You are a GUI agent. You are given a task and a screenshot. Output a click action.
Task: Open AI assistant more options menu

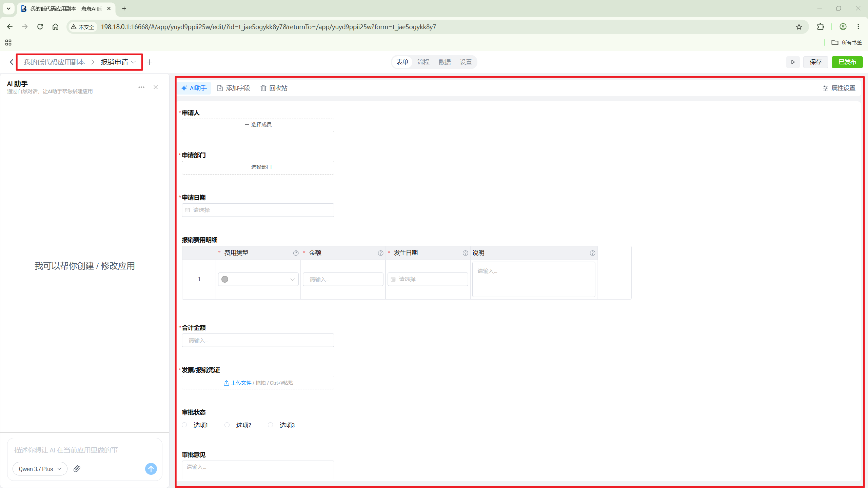click(x=141, y=87)
